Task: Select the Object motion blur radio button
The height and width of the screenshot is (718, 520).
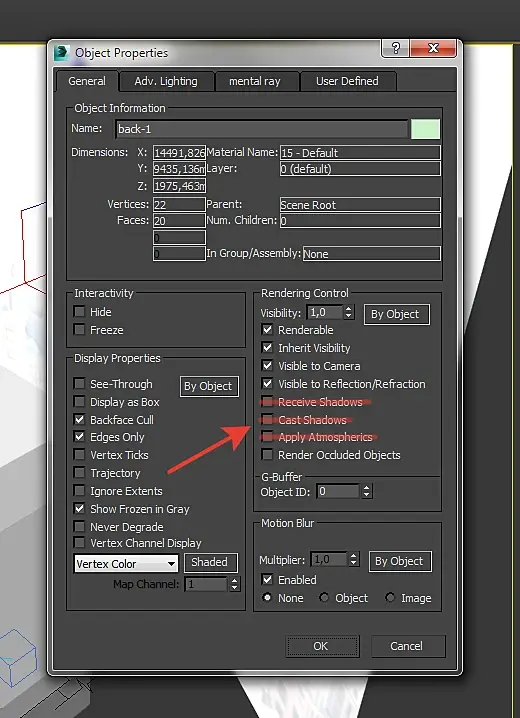Action: point(324,598)
